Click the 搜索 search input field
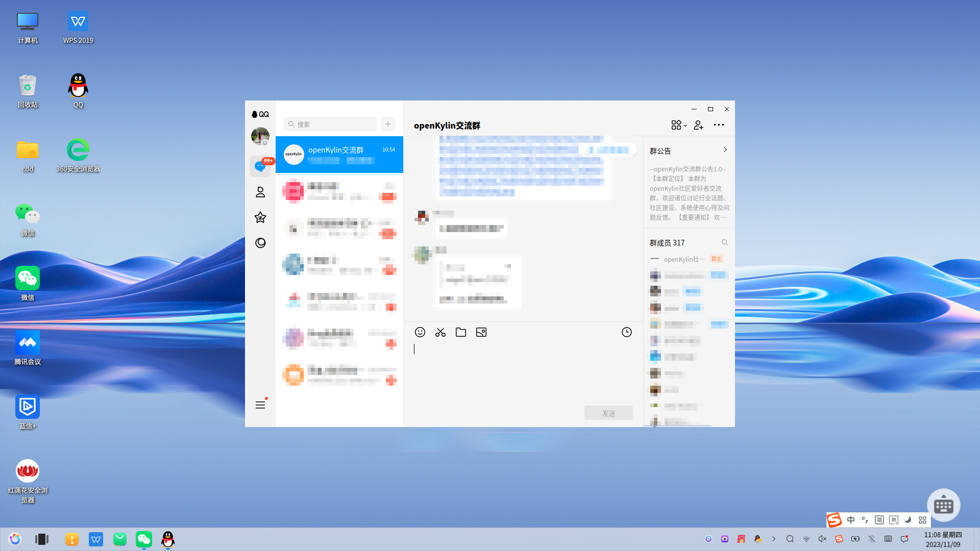The height and width of the screenshot is (551, 980). (x=330, y=124)
